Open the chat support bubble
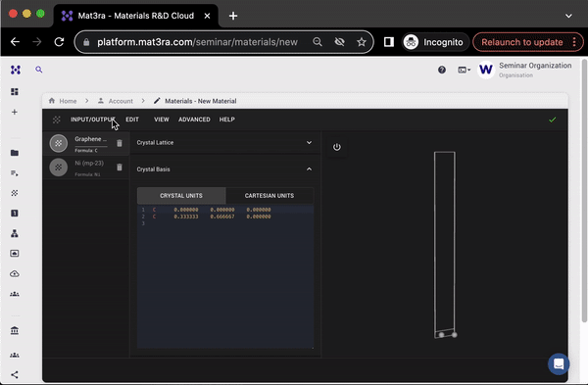The image size is (588, 385). [x=559, y=363]
